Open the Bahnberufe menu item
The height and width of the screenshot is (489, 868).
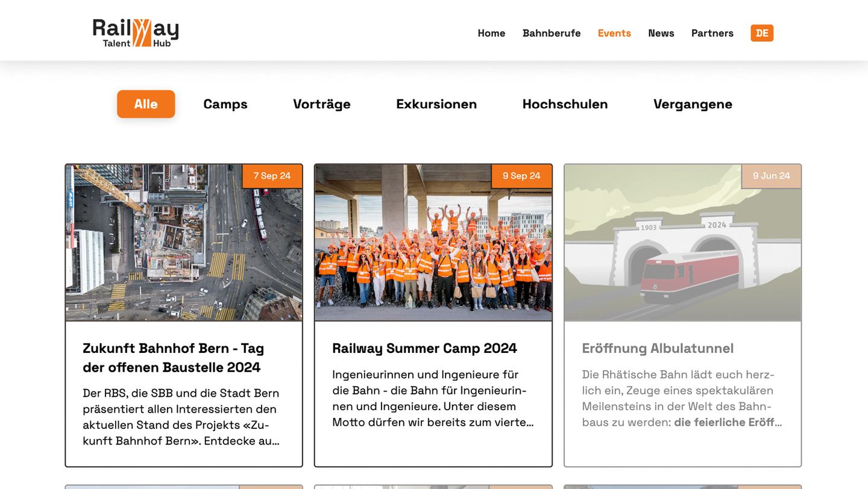click(552, 33)
